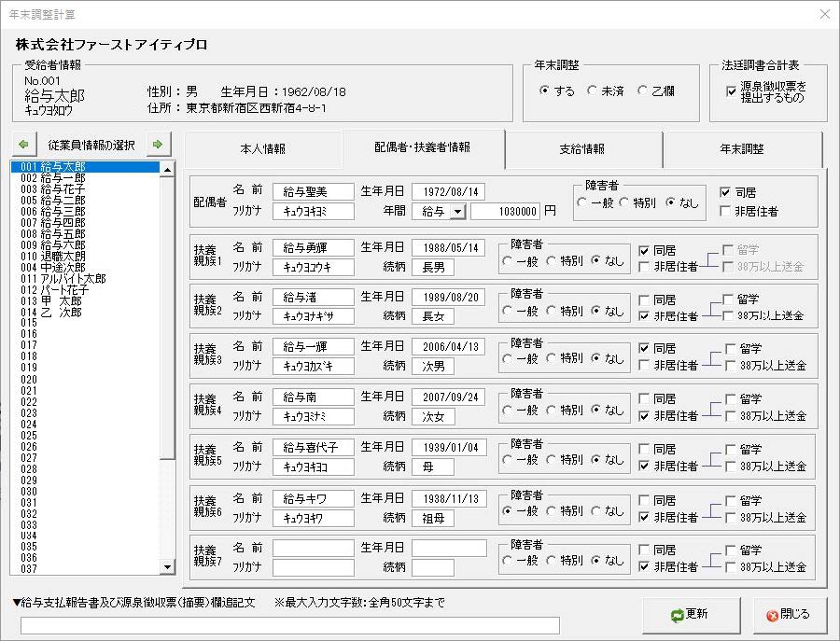
Task: Select employee 012 パート花子 in list
Action: pos(85,289)
